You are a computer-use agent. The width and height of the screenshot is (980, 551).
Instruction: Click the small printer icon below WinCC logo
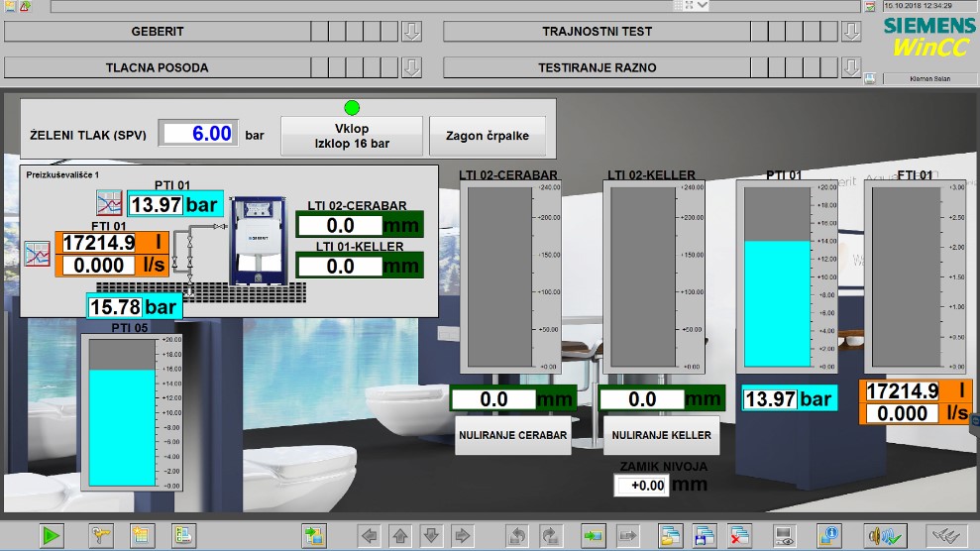(x=869, y=78)
